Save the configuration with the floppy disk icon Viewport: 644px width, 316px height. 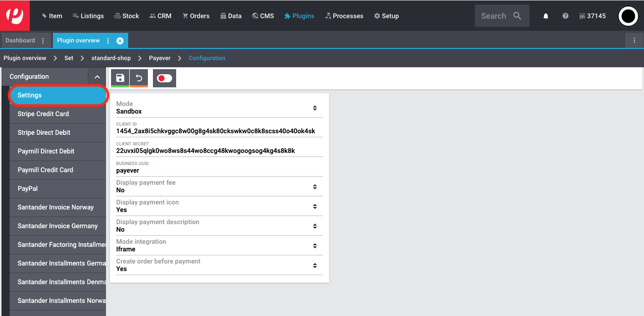point(120,78)
